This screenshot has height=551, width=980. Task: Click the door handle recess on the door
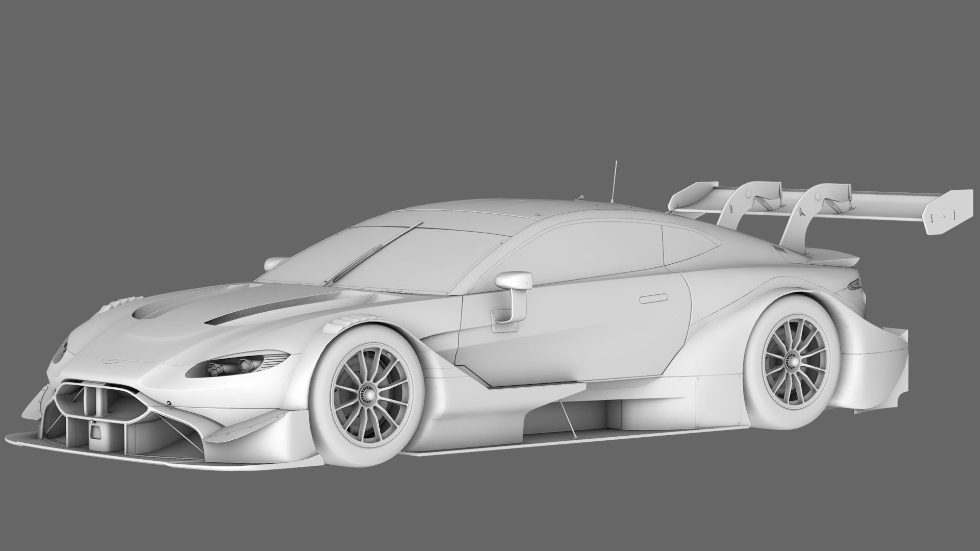coord(653,299)
